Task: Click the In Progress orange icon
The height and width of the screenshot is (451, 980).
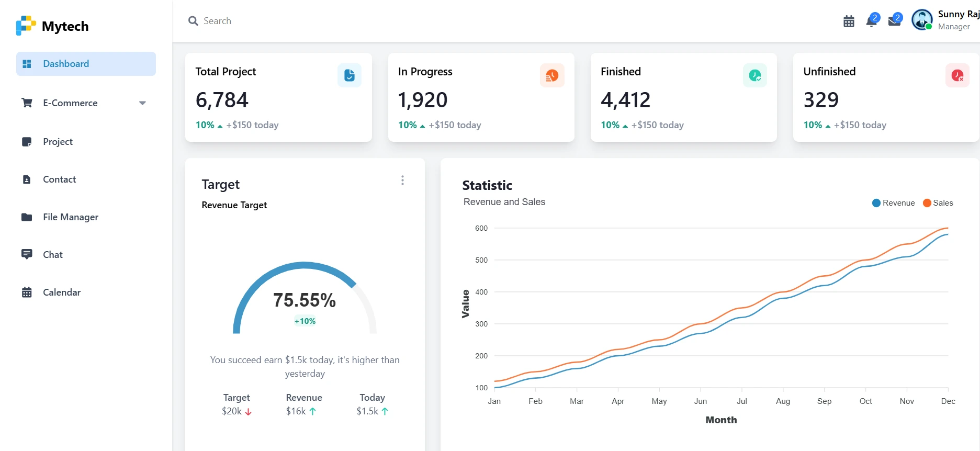Action: (552, 75)
